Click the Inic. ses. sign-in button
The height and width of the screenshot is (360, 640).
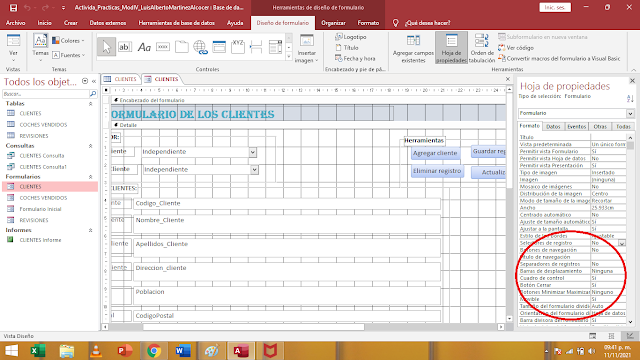pyautogui.click(x=555, y=7)
